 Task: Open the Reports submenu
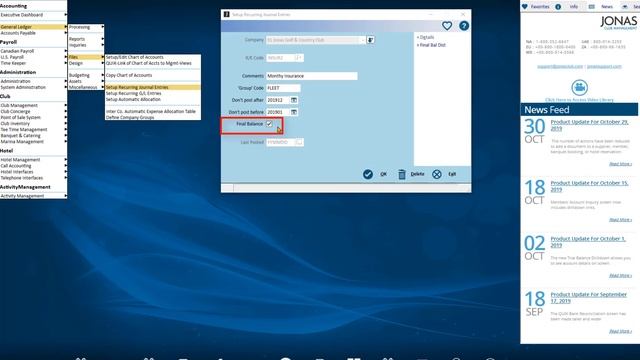coord(86,39)
